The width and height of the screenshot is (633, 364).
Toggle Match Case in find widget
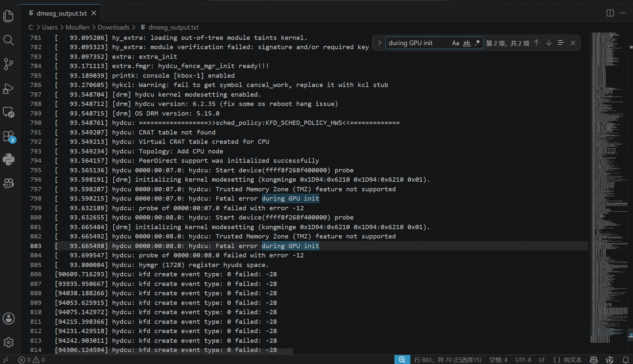click(x=456, y=43)
